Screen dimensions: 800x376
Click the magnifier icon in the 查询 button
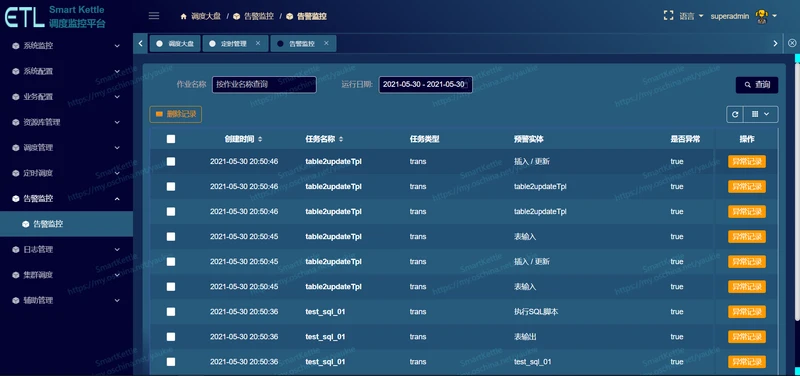(x=748, y=85)
